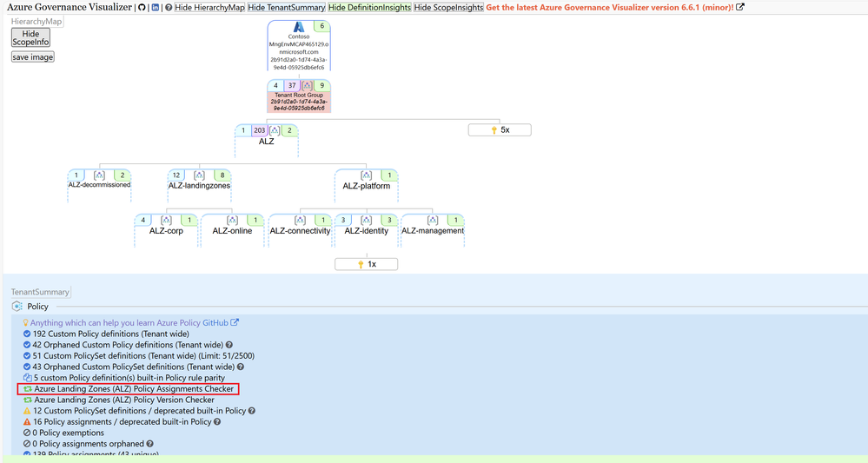Click management group icon on ALZ tile
868x463 pixels.
(x=275, y=130)
